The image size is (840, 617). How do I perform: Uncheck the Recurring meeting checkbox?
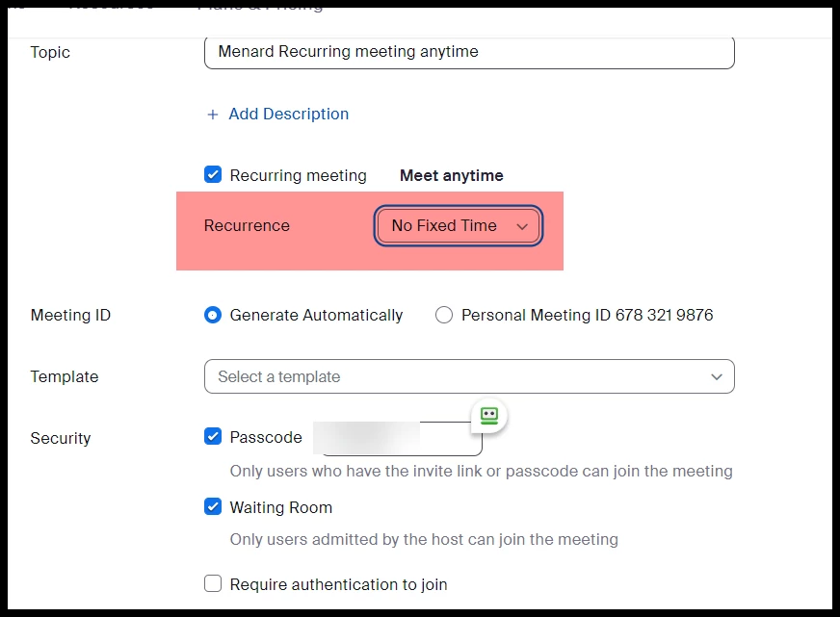pyautogui.click(x=213, y=174)
